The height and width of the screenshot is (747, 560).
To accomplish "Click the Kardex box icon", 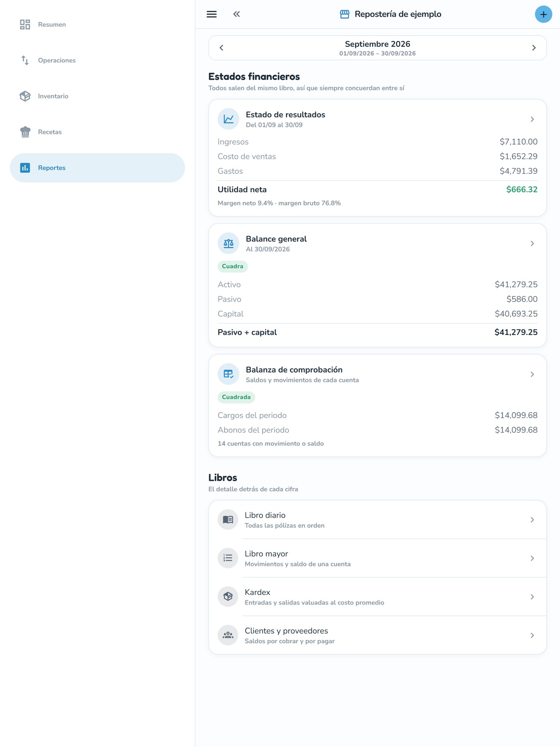I will coord(228,597).
